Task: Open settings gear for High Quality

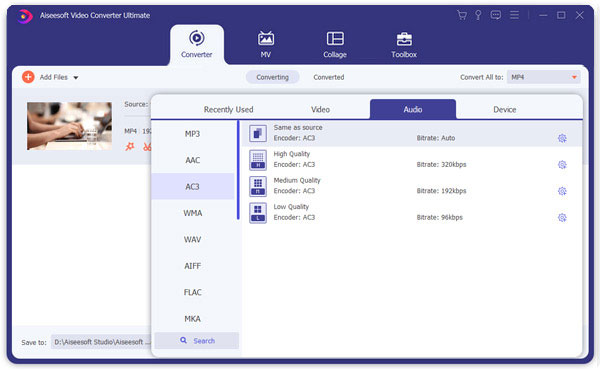Action: (562, 165)
